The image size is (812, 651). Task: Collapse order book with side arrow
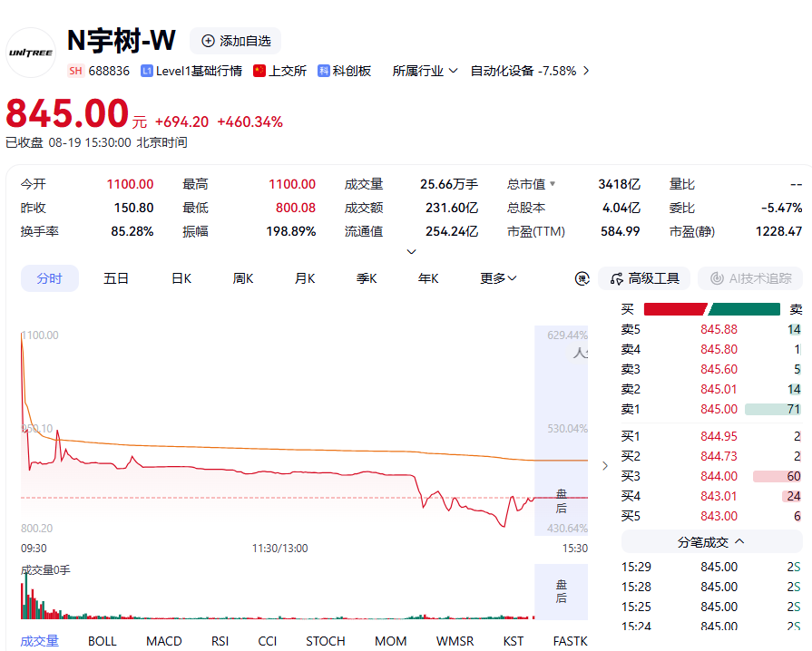(x=605, y=466)
